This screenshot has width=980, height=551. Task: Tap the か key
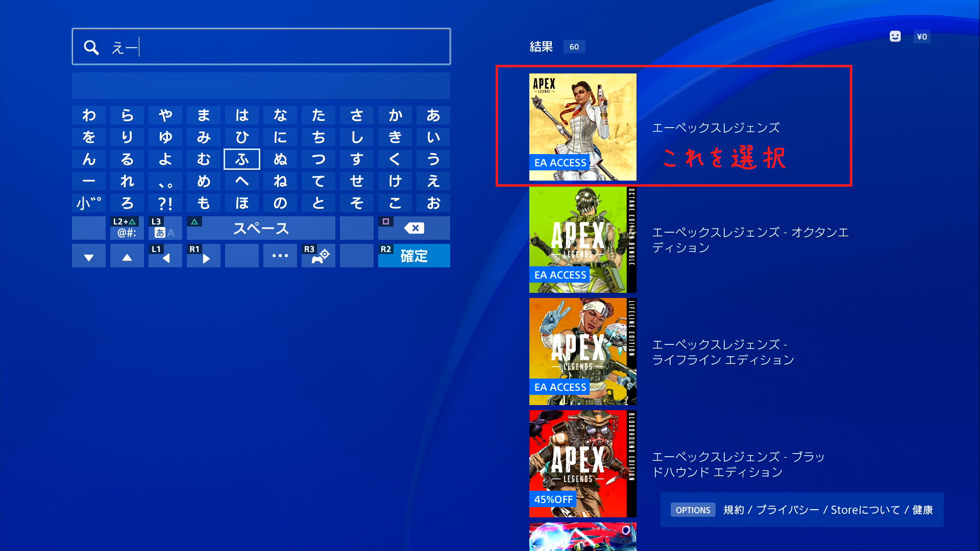coord(395,115)
